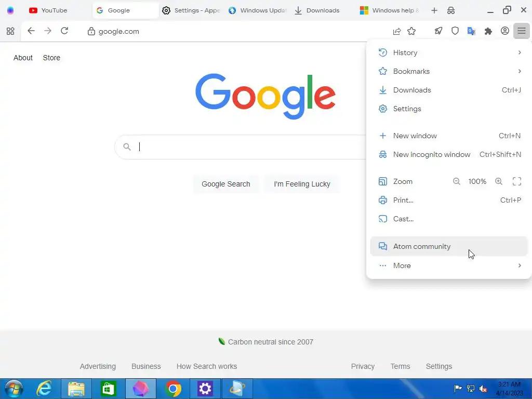Zoom out with the minus magnifier
This screenshot has height=399, width=532.
pyautogui.click(x=456, y=181)
